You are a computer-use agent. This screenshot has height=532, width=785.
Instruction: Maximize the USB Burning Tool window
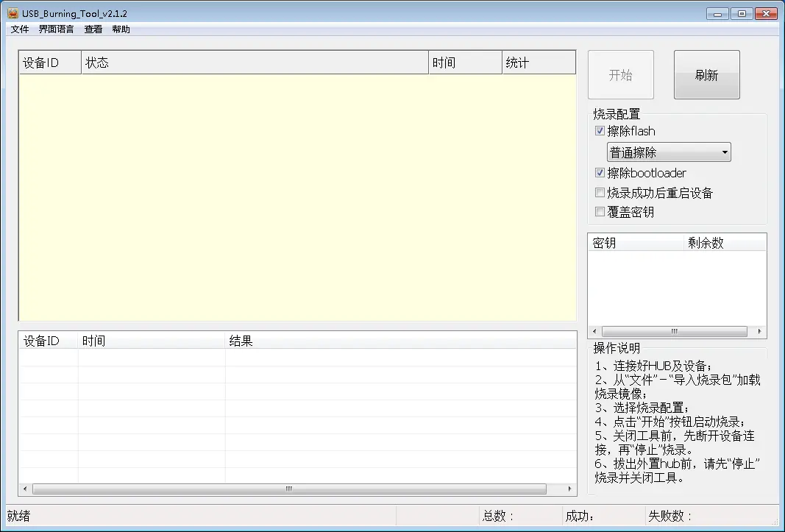tap(742, 13)
